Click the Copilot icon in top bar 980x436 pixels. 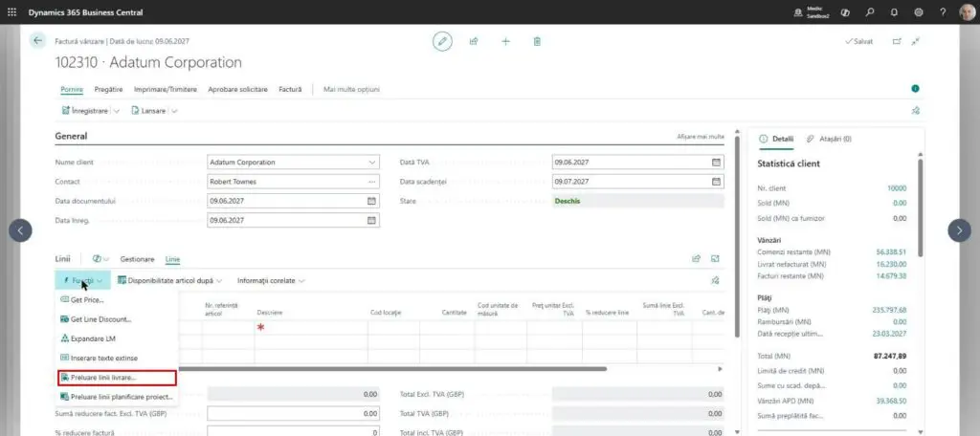coord(846,11)
